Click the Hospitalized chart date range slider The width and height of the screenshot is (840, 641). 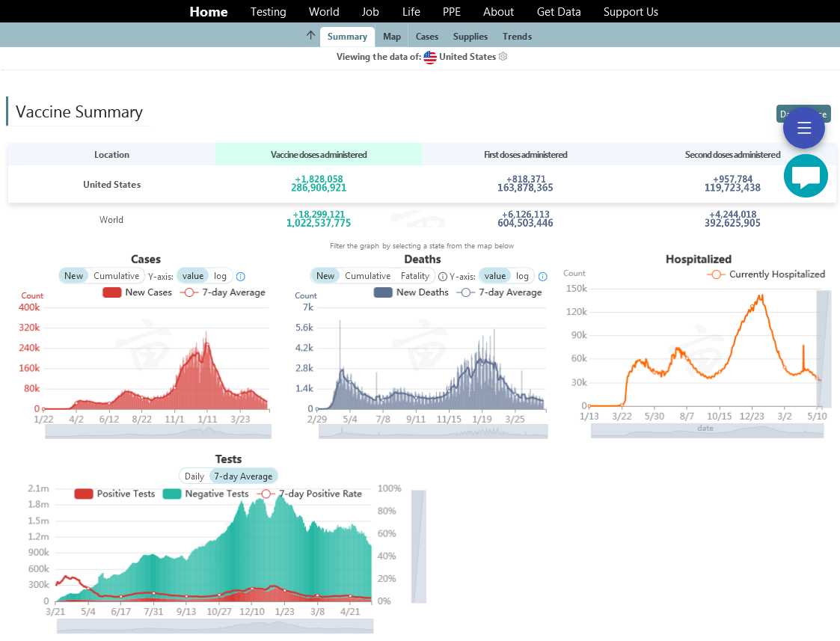click(707, 431)
